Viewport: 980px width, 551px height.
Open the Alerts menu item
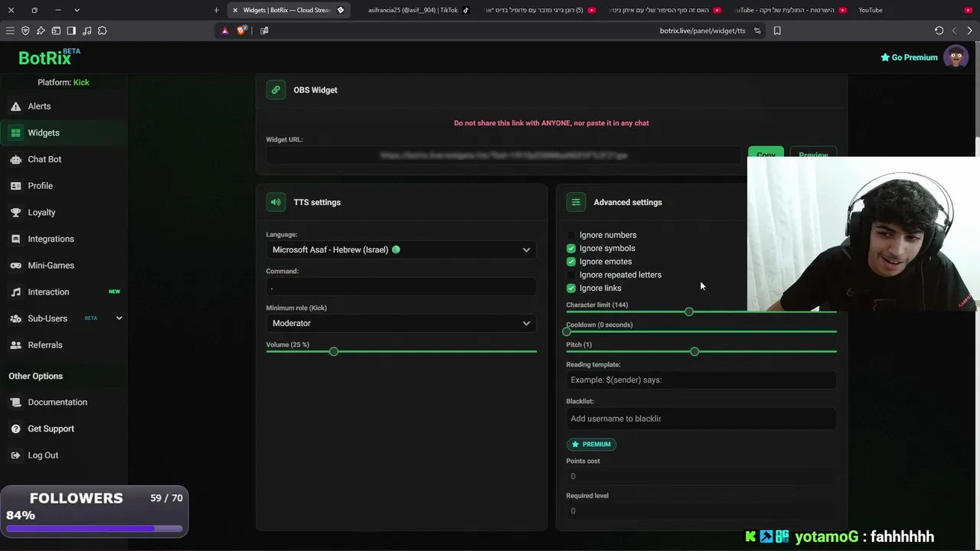pyautogui.click(x=39, y=106)
